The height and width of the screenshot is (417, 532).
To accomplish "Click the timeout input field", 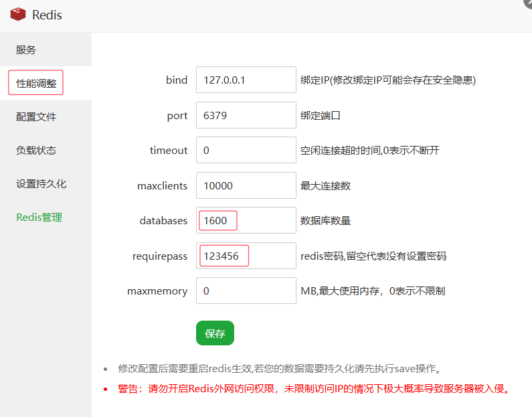I will click(x=246, y=151).
